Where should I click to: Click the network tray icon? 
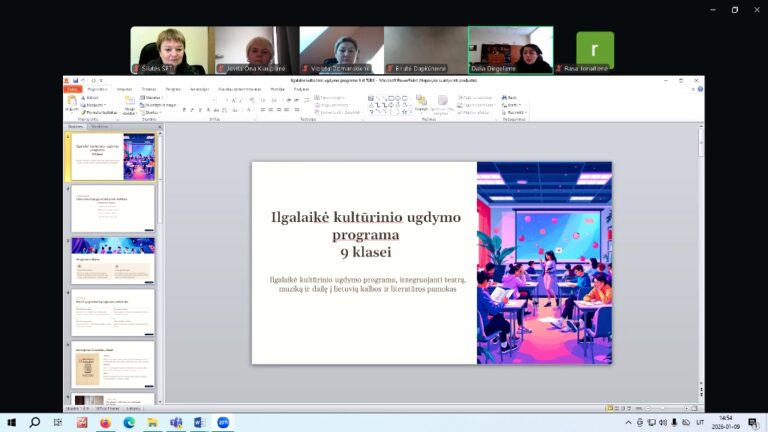651,422
